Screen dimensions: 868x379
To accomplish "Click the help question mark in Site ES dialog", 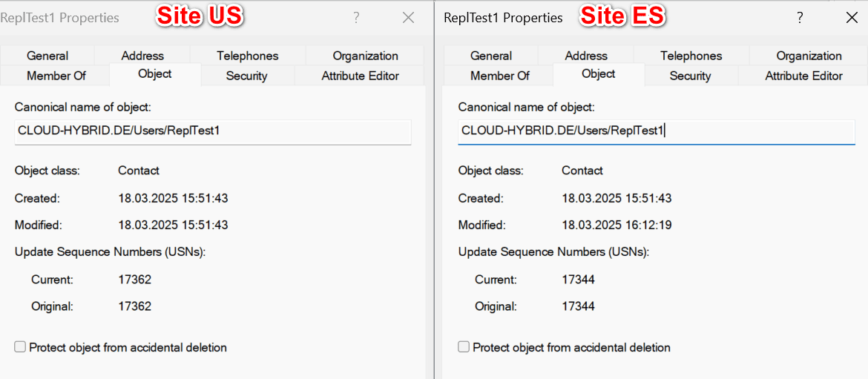I will click(800, 18).
